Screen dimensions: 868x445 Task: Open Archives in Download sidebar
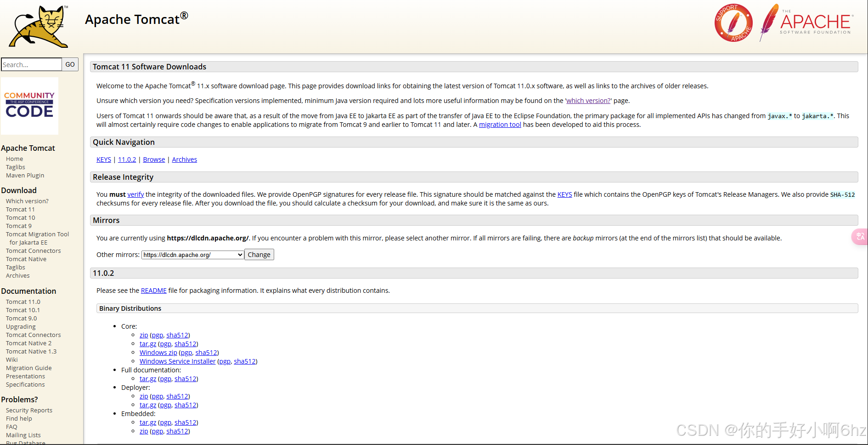click(x=18, y=275)
